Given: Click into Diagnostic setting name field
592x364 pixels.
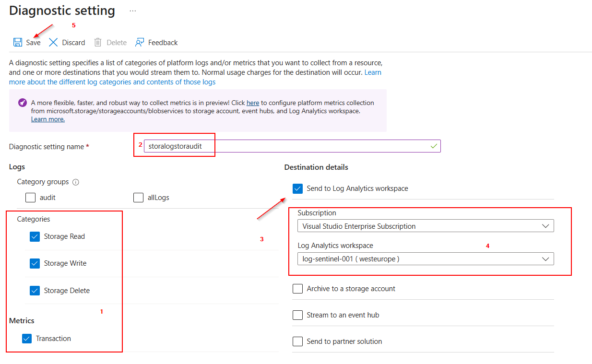Looking at the screenshot, I should click(x=288, y=146).
